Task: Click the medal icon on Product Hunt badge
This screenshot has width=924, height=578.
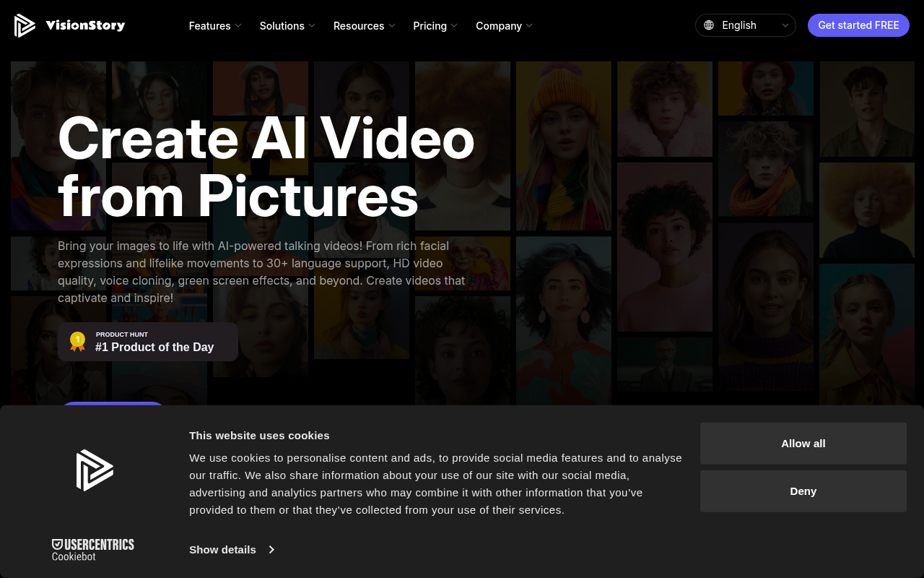Action: (x=77, y=340)
